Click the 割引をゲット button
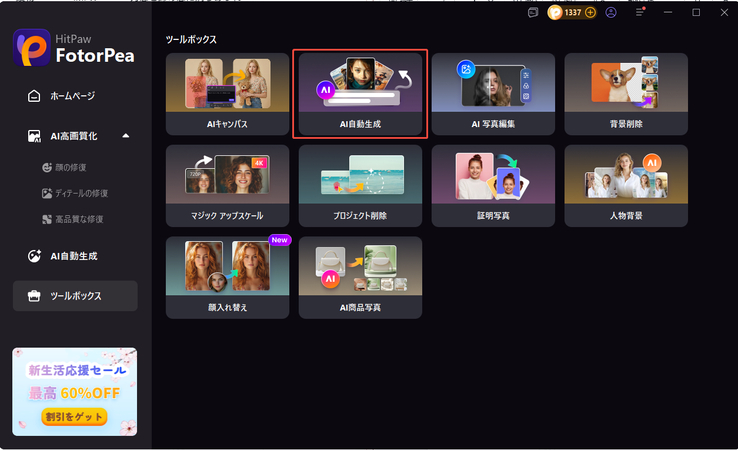Screen dimensions: 738x450 (x=74, y=417)
